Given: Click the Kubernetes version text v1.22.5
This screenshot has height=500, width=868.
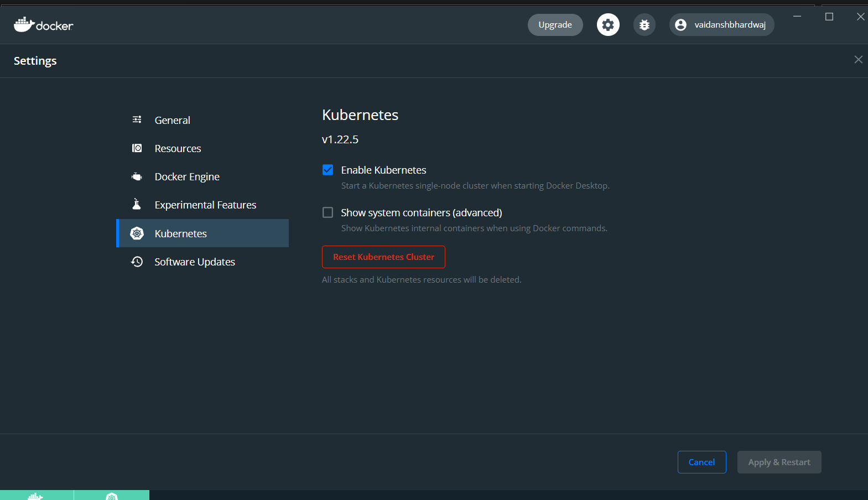Looking at the screenshot, I should pos(340,139).
